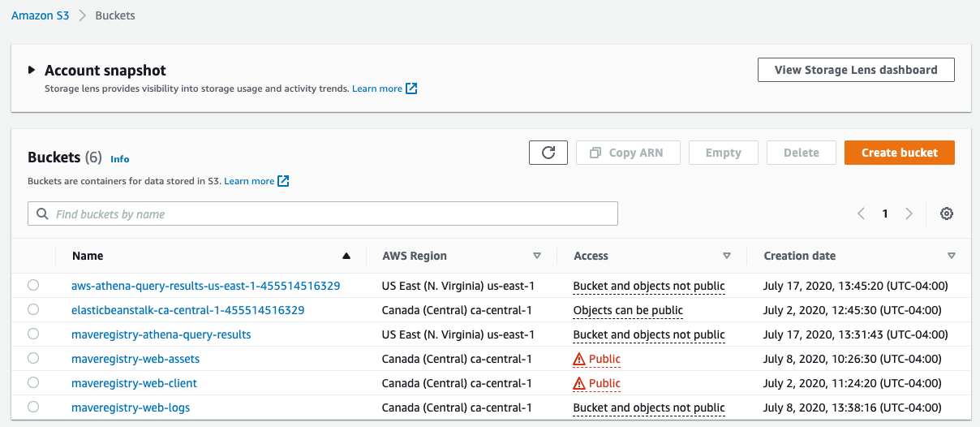Select maveregistry-athena-query-results radio button
The width and height of the screenshot is (980, 427).
[x=33, y=334]
